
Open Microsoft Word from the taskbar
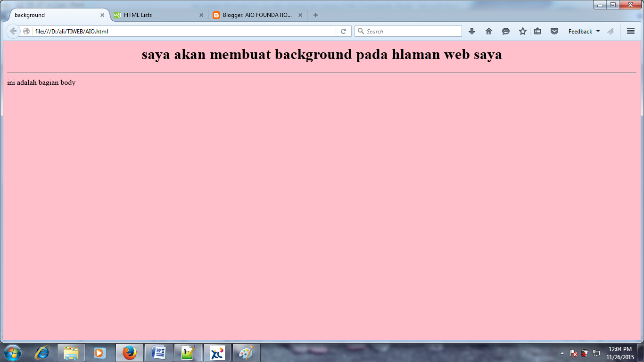[159, 352]
